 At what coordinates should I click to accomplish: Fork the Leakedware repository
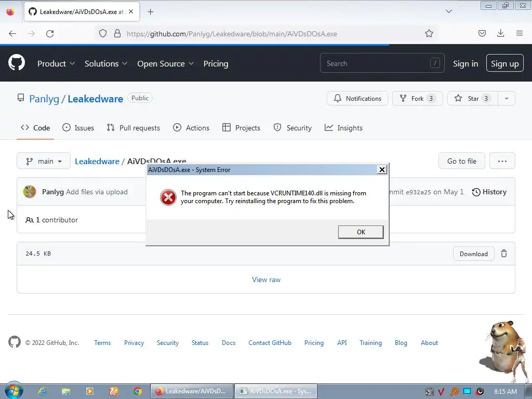[x=417, y=98]
